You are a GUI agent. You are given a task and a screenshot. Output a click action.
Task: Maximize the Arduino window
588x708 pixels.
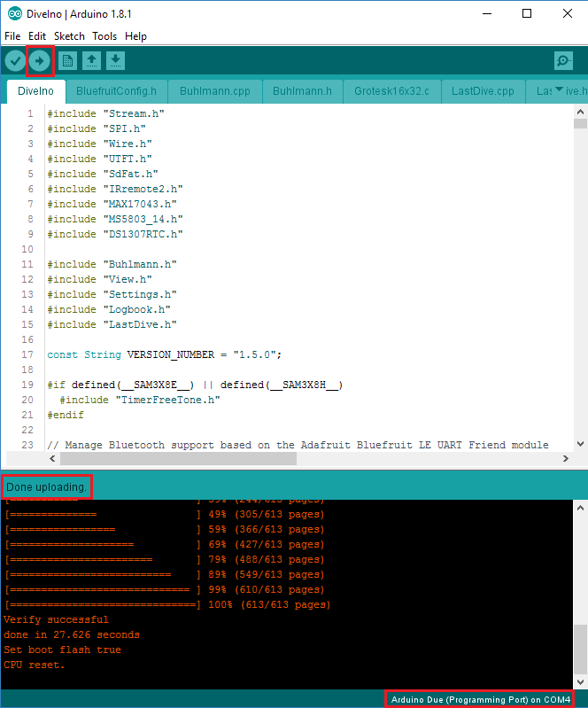pyautogui.click(x=527, y=13)
